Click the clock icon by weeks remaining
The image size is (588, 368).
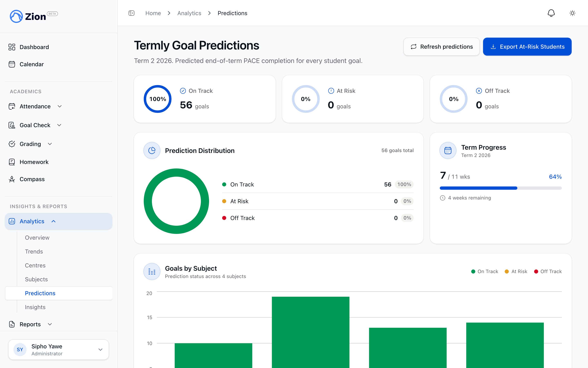pyautogui.click(x=443, y=198)
